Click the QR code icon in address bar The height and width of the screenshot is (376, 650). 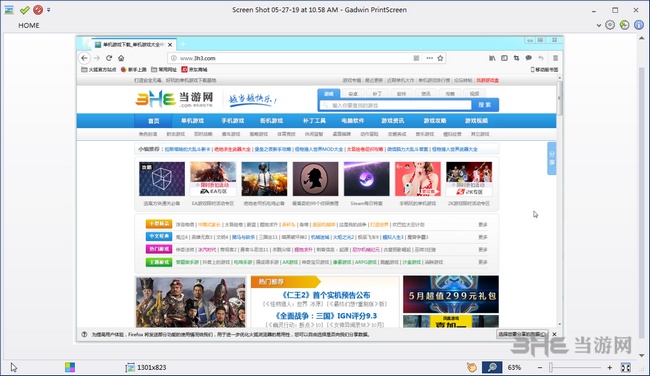[x=417, y=58]
